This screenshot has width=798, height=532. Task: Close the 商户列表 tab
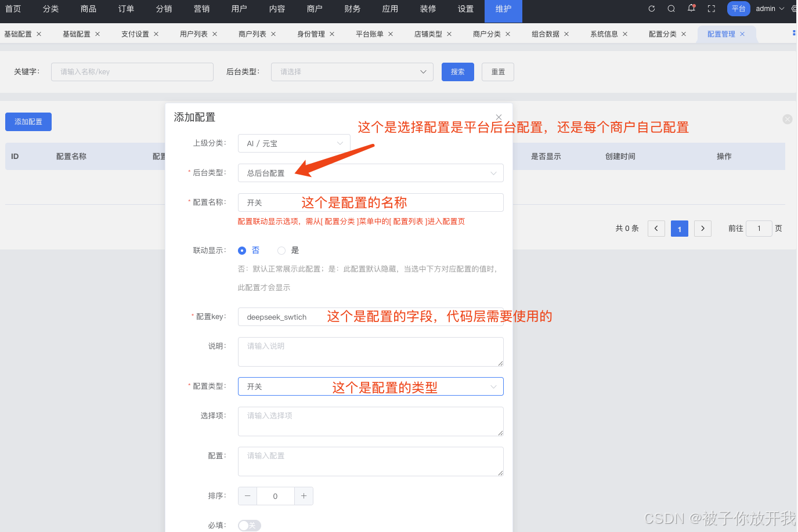click(x=273, y=34)
